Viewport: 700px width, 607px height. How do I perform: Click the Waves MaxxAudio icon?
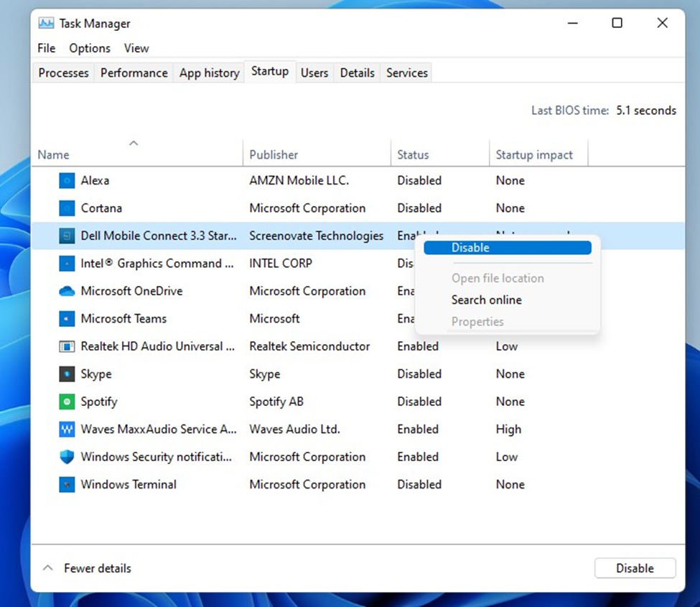67,430
